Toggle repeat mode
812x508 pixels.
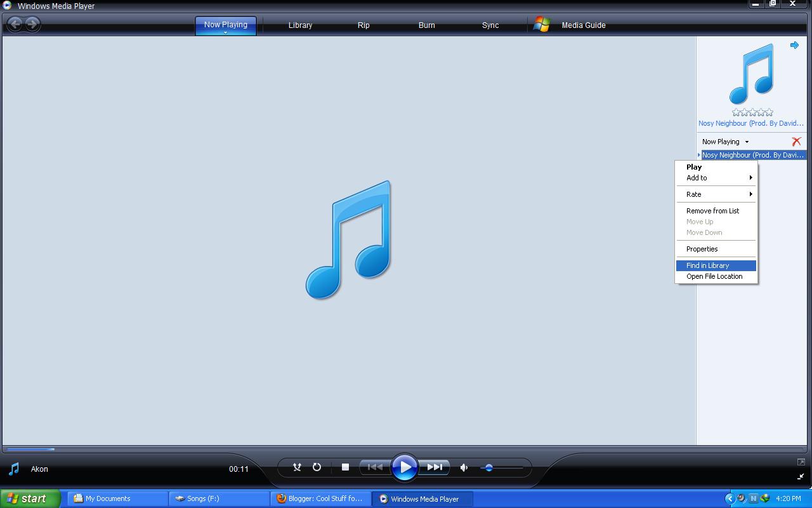tap(317, 467)
